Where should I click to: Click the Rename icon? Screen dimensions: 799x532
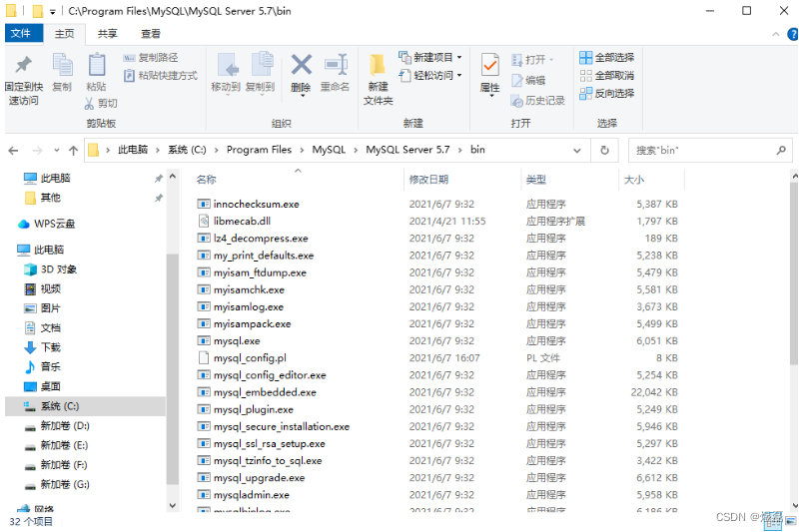(x=336, y=65)
